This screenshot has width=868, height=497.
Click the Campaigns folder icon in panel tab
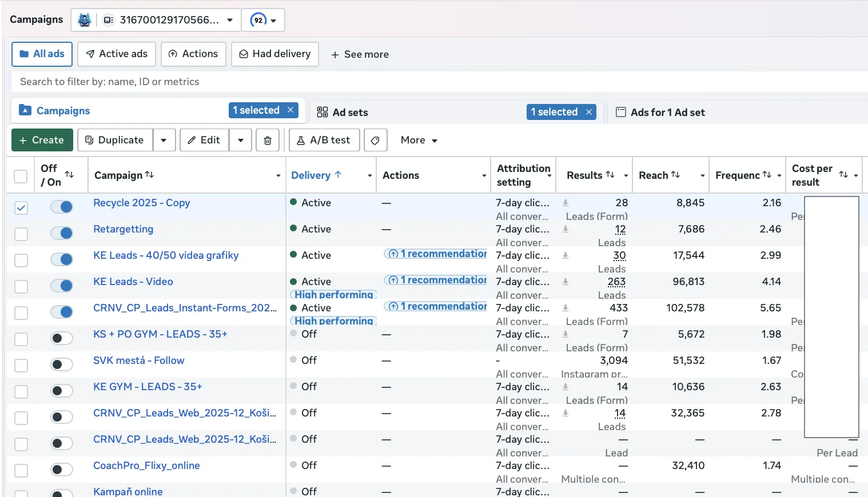pos(25,110)
